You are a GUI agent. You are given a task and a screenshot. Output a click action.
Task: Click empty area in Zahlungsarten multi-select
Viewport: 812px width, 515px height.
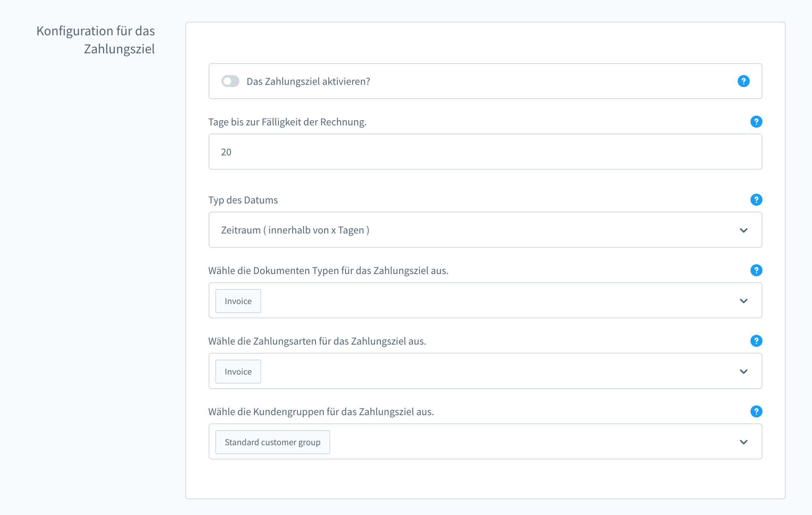[488, 371]
